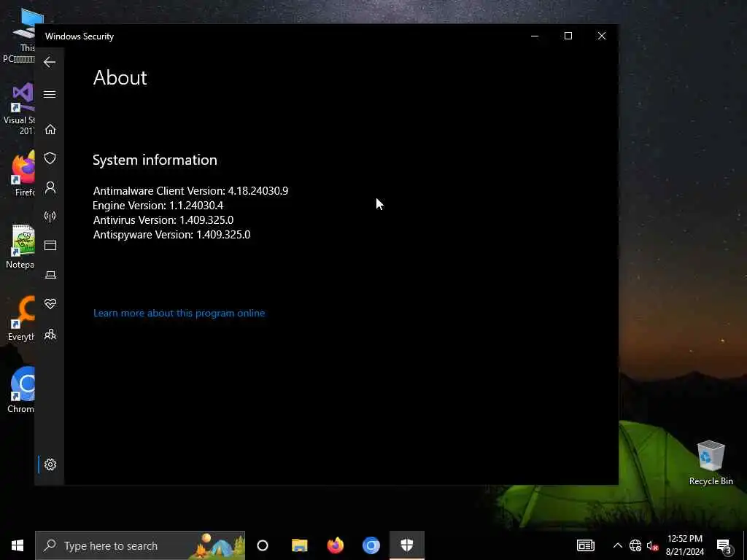
Task: Click the About page title
Action: [x=120, y=77]
